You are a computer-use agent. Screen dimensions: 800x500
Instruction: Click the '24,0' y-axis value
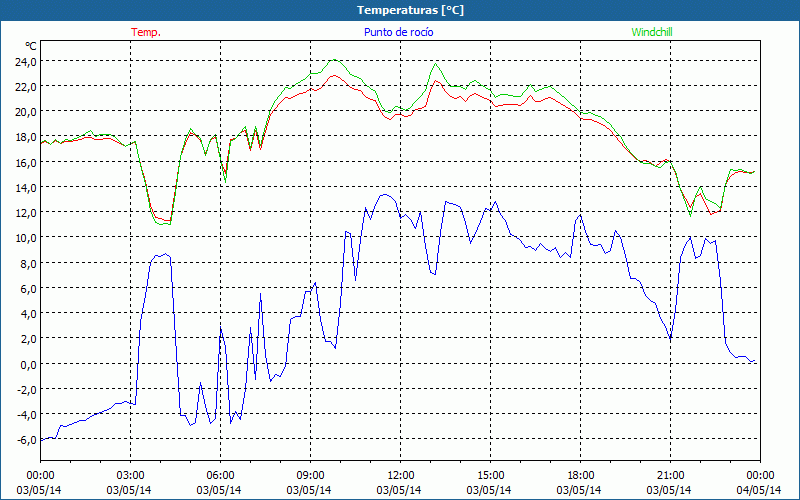tap(27, 62)
